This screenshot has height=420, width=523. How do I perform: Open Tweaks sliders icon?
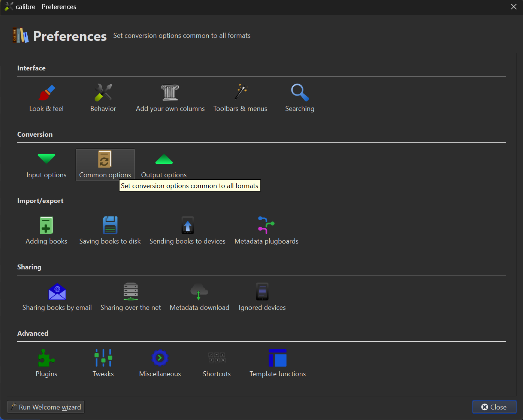point(103,358)
